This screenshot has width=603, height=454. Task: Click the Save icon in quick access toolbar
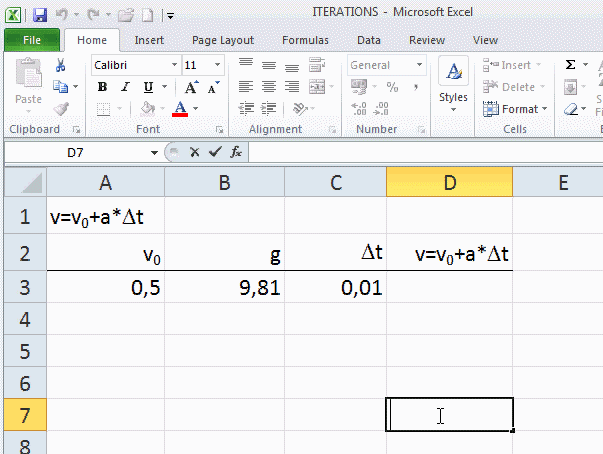click(40, 16)
